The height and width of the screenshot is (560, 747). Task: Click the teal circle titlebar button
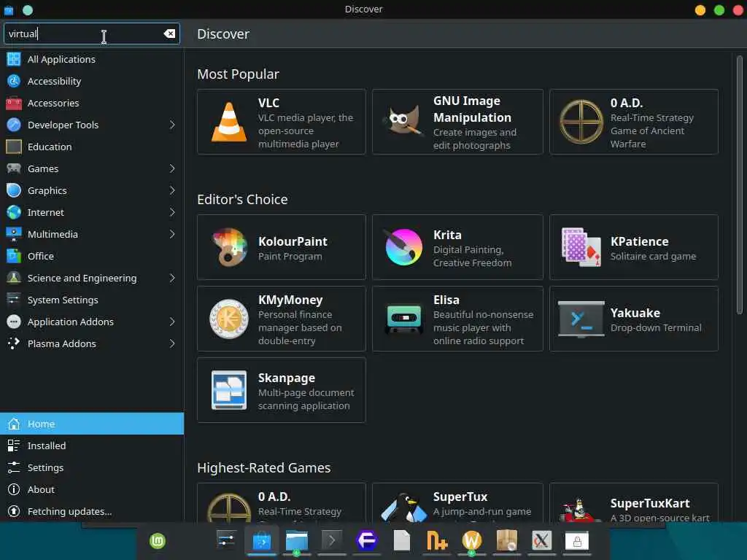click(28, 10)
